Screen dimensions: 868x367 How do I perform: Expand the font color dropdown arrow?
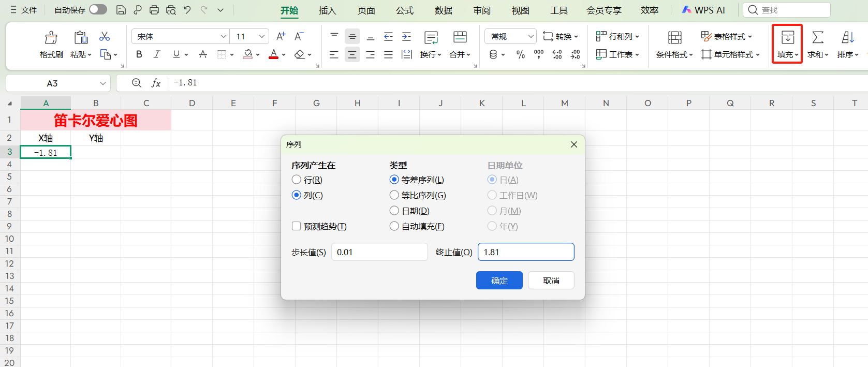284,55
